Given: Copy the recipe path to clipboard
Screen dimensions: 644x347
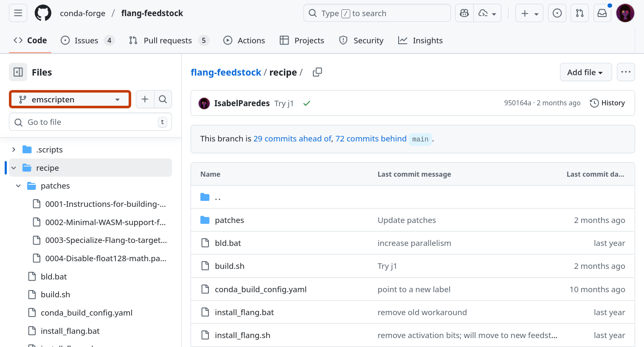Looking at the screenshot, I should [317, 72].
